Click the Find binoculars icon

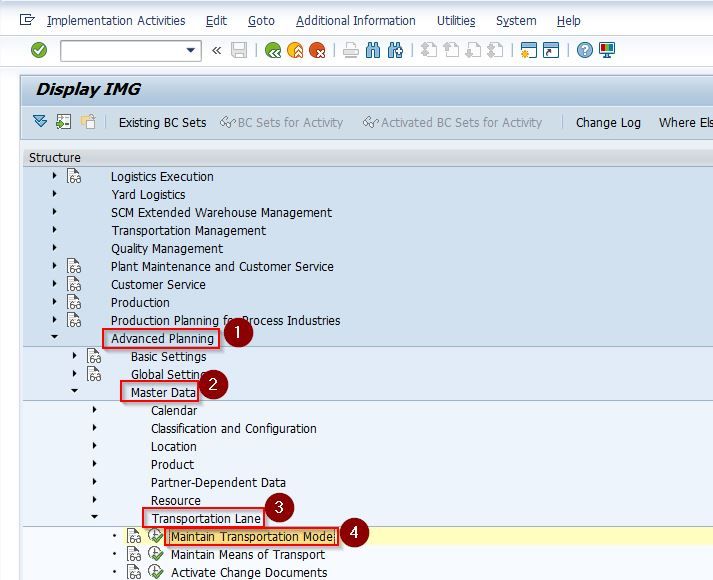373,50
